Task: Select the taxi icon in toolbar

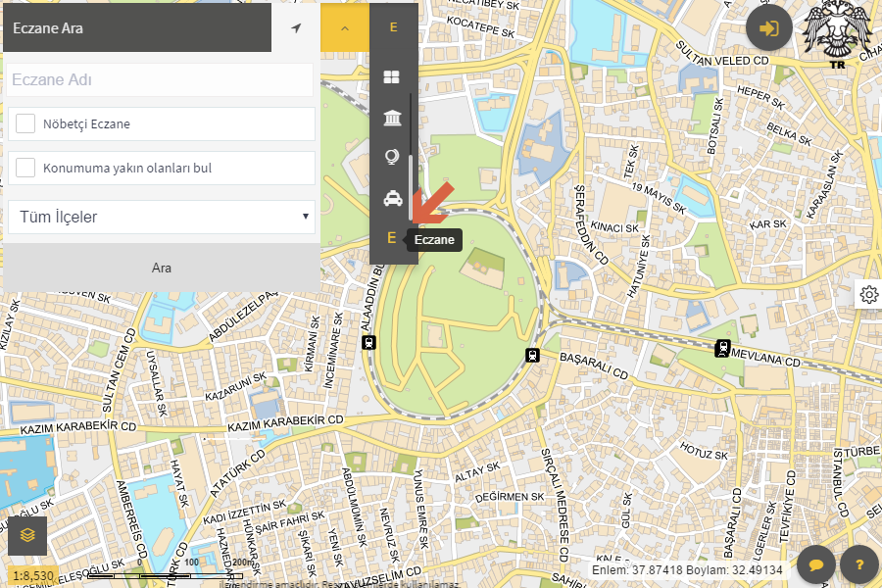Action: pos(392,198)
